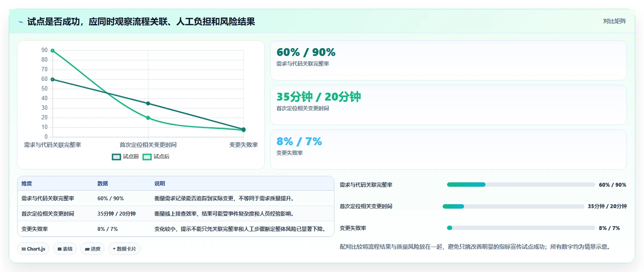Click the 8% / 7% data card value
Screen dimensions: 644x272
[x=299, y=142]
